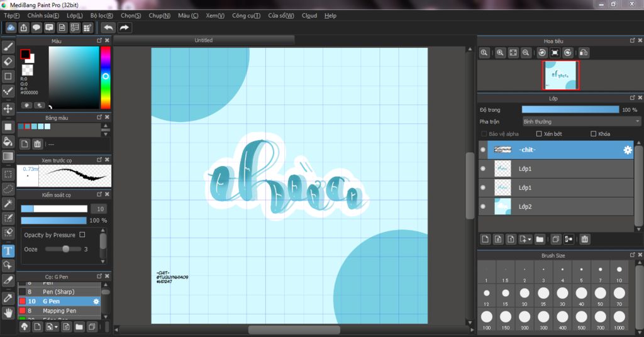Select the Eraser tool
The image size is (644, 337).
tap(8, 62)
